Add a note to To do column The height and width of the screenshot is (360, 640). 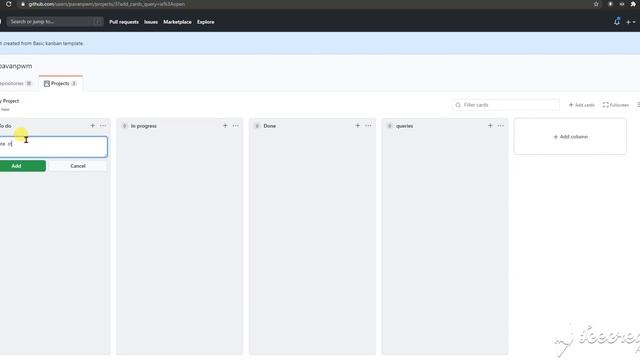click(93, 126)
